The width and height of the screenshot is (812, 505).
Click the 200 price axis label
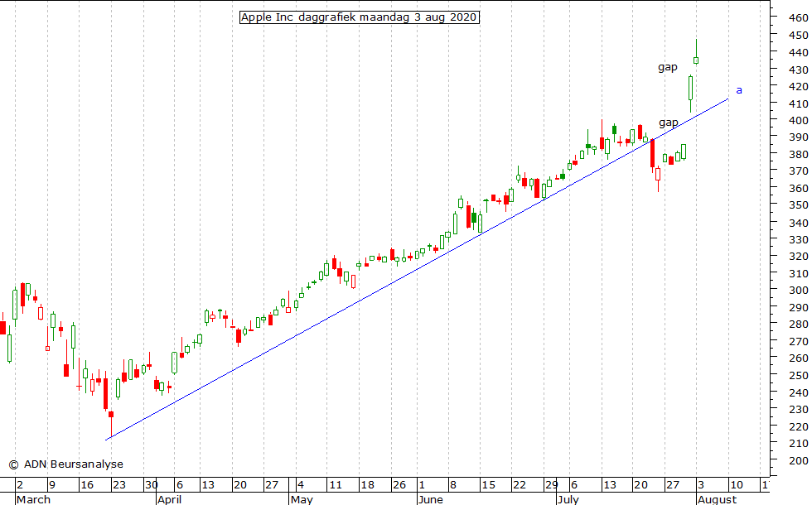coord(797,460)
